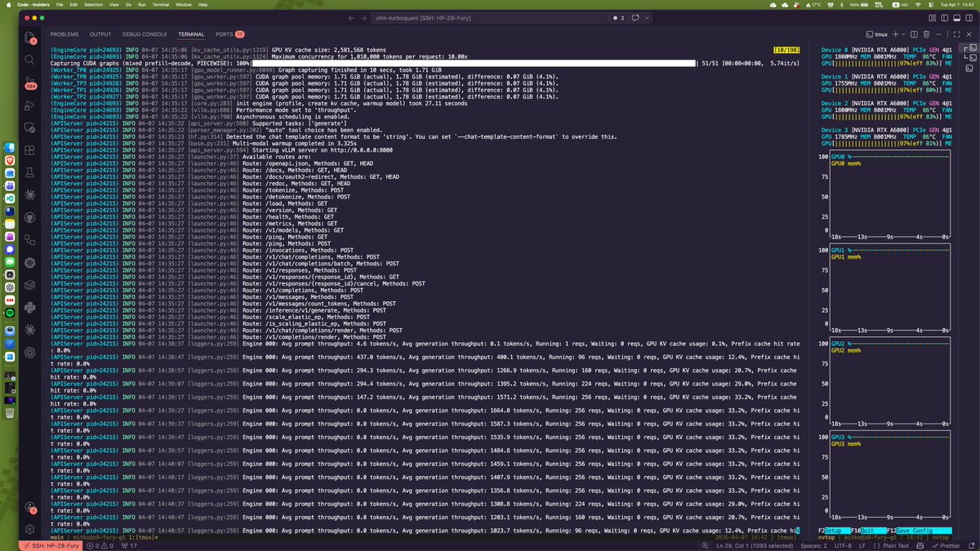Image resolution: width=980 pixels, height=551 pixels.
Task: Go forward with the right arrow
Action: (x=363, y=17)
